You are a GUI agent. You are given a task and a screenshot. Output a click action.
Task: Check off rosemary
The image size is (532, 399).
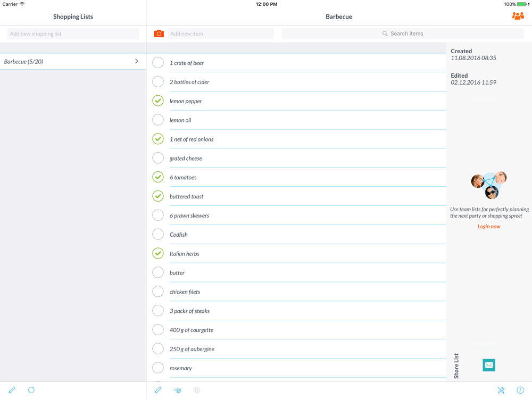(x=158, y=368)
